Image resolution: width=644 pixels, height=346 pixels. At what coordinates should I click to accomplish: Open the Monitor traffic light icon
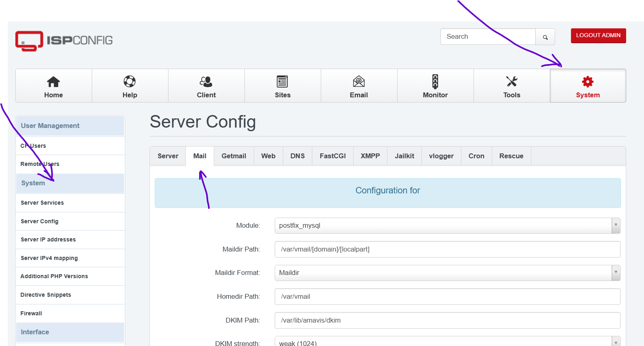(435, 82)
